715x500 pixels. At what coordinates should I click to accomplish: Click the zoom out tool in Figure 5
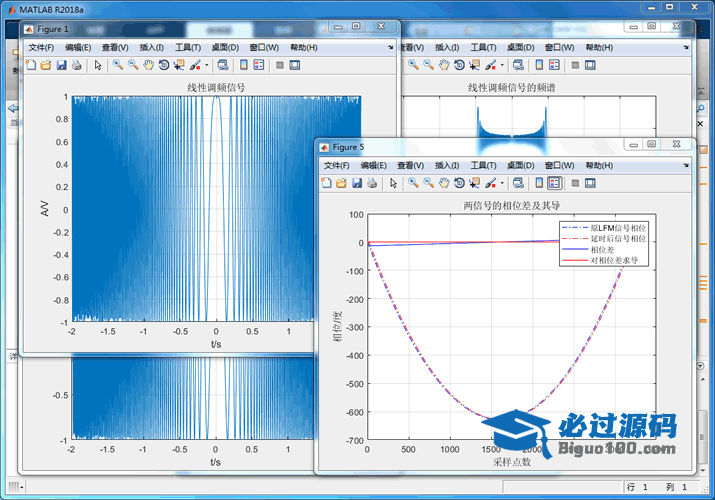pyautogui.click(x=428, y=183)
